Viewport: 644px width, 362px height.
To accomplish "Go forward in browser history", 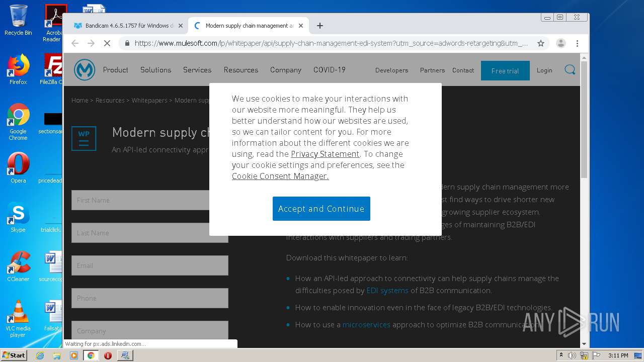I will [x=91, y=43].
